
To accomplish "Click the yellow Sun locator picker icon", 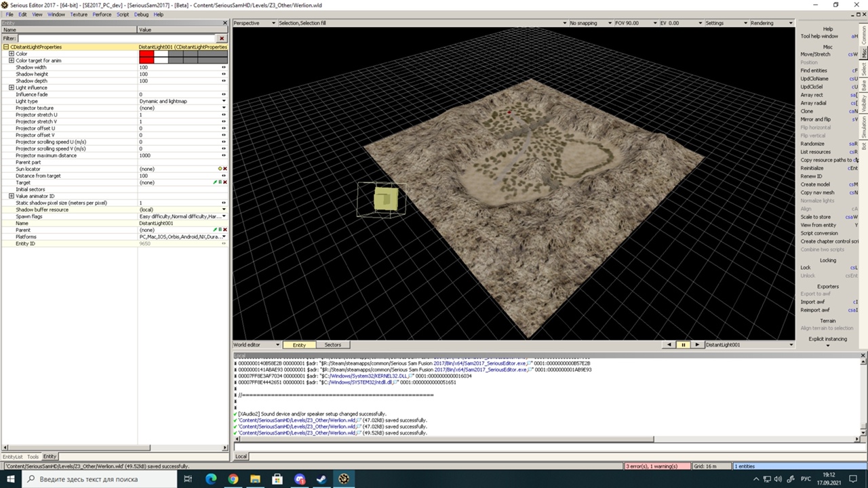I will pyautogui.click(x=220, y=169).
